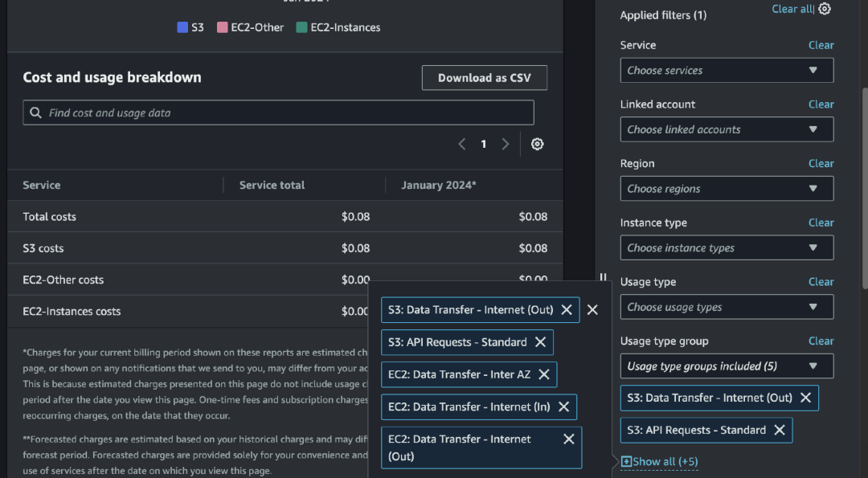Select the EC2-Other costs row label
The image size is (868, 478).
click(63, 280)
